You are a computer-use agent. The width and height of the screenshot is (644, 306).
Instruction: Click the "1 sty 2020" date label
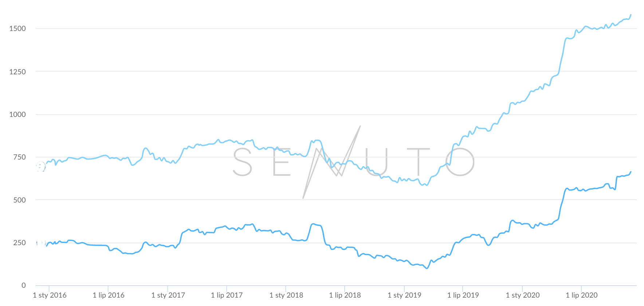tap(523, 295)
